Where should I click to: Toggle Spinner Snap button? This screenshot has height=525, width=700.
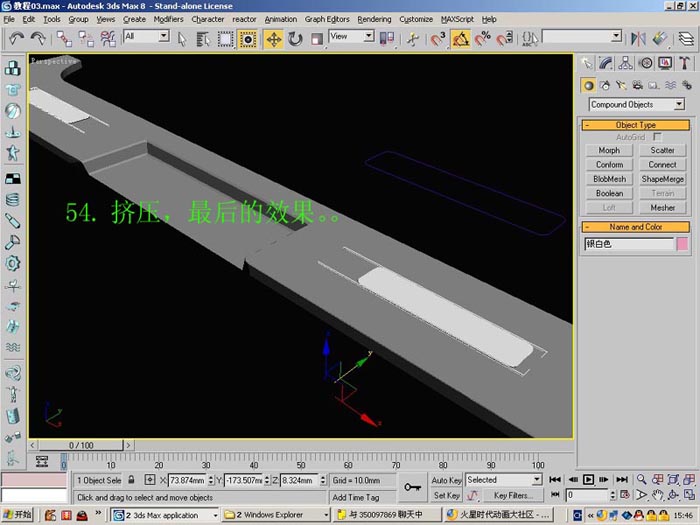pyautogui.click(x=505, y=39)
